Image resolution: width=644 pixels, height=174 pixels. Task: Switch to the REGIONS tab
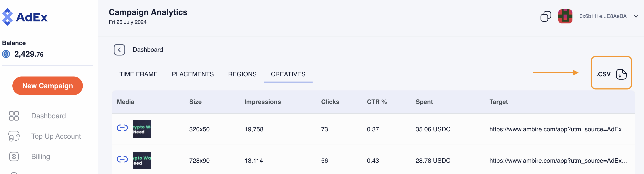click(x=242, y=74)
